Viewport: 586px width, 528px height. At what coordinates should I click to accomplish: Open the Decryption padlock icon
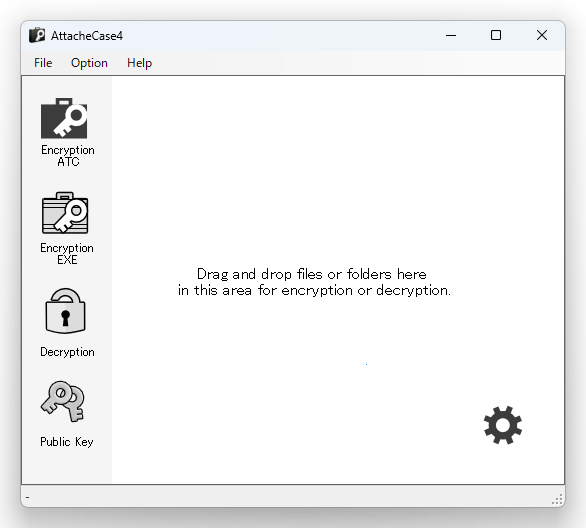[65, 311]
